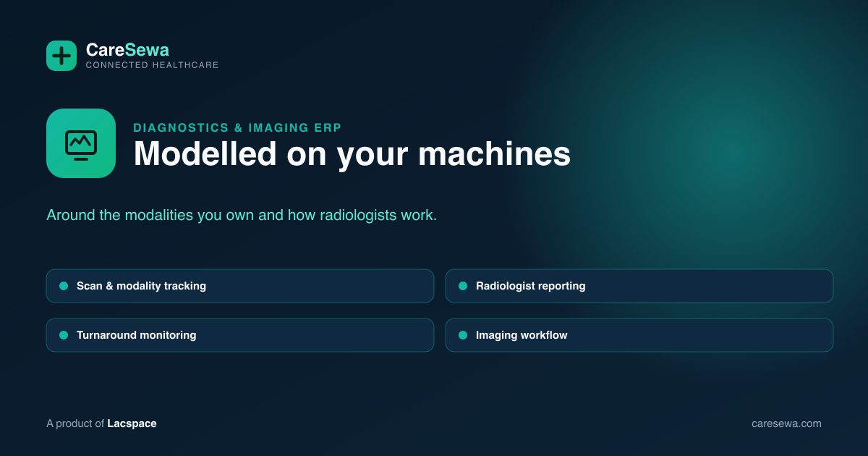Click the green dot beside Scan & modality tracking
This screenshot has height=456, width=868.
64,286
